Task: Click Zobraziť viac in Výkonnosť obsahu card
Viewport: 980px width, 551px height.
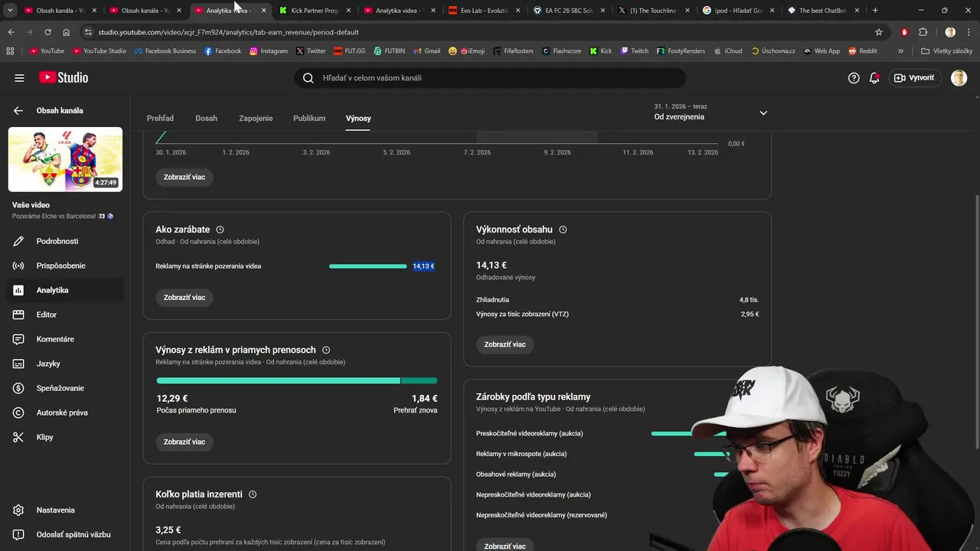Action: pos(505,344)
